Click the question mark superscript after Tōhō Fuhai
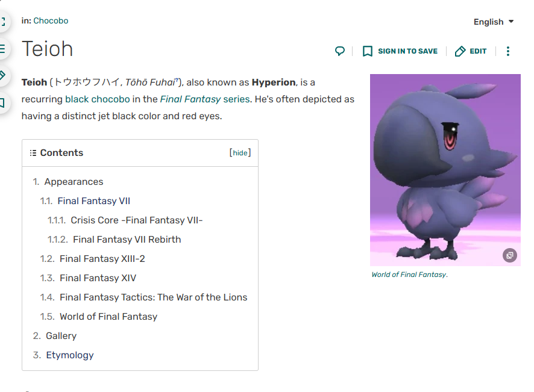This screenshot has height=392, width=534. point(177,79)
